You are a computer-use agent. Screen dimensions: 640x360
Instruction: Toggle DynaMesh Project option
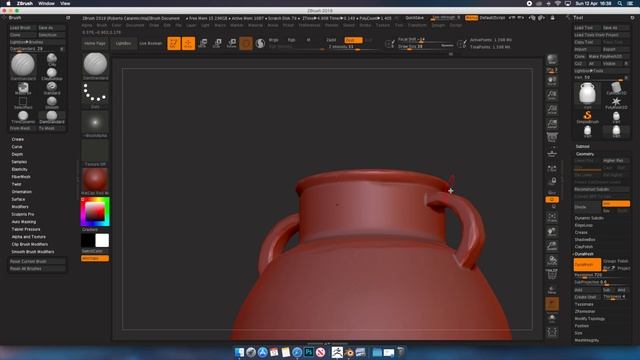pos(624,268)
